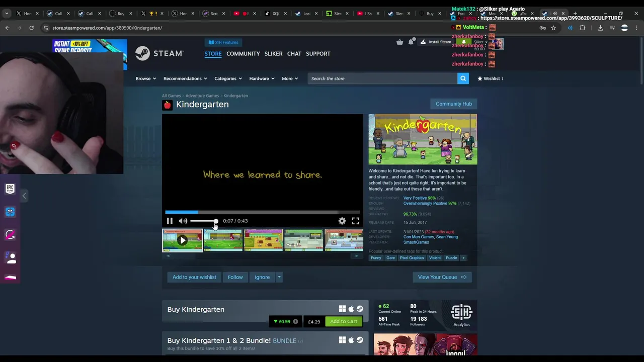Open the Puzzle tag
The image size is (644, 362).
451,258
